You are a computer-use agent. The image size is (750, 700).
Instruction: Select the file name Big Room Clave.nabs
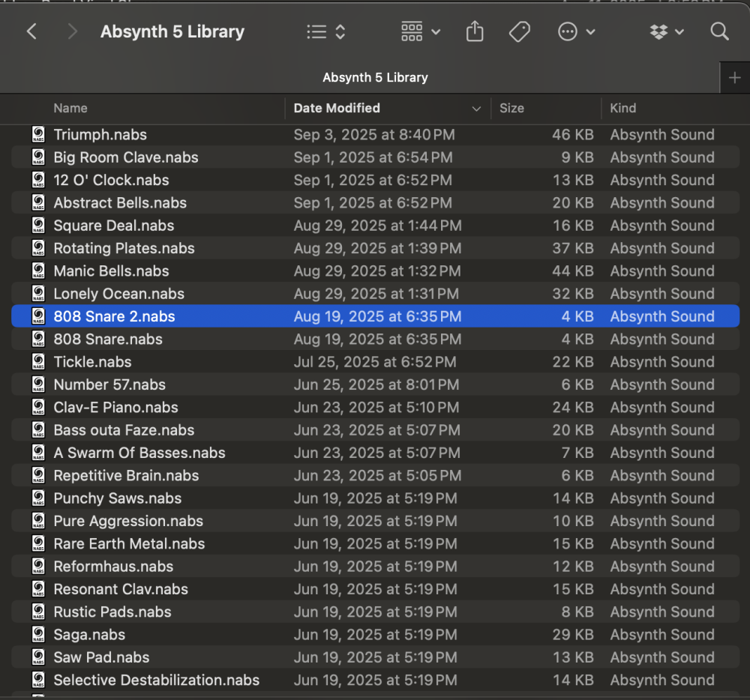[126, 157]
